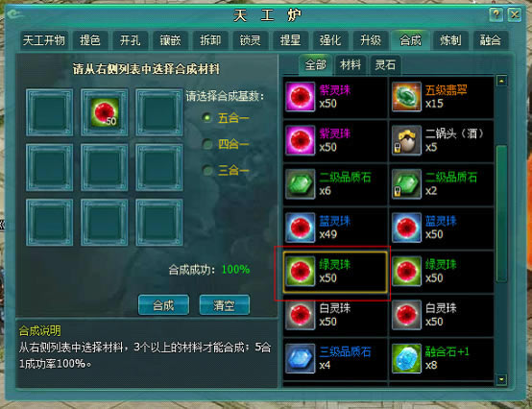Click the 合成 synthesize button
532x409 pixels.
point(163,305)
